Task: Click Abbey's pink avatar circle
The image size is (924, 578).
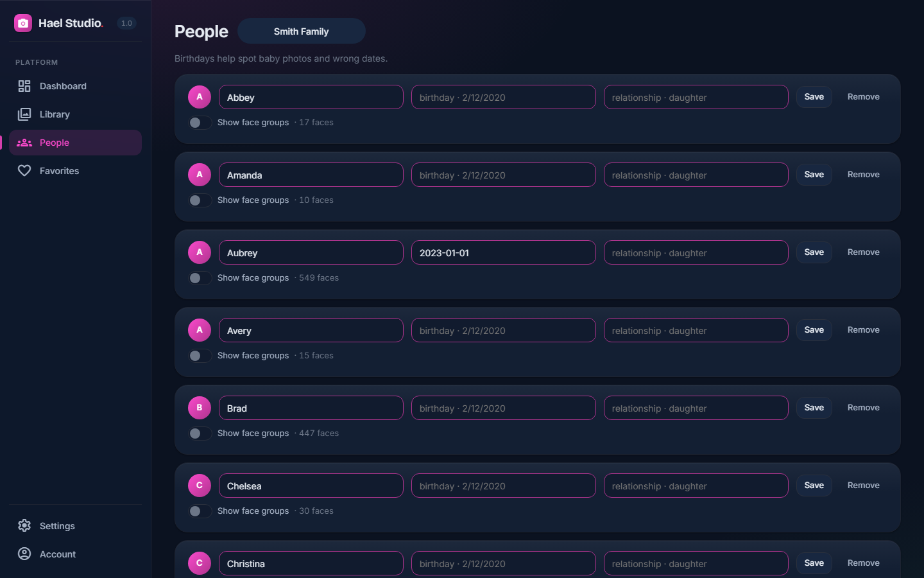Action: click(x=200, y=97)
